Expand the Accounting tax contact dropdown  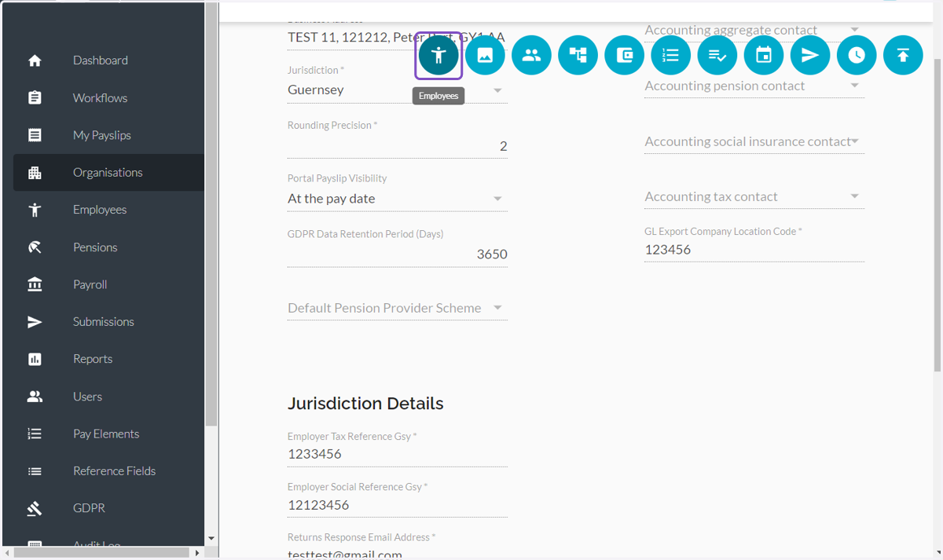[754, 196]
